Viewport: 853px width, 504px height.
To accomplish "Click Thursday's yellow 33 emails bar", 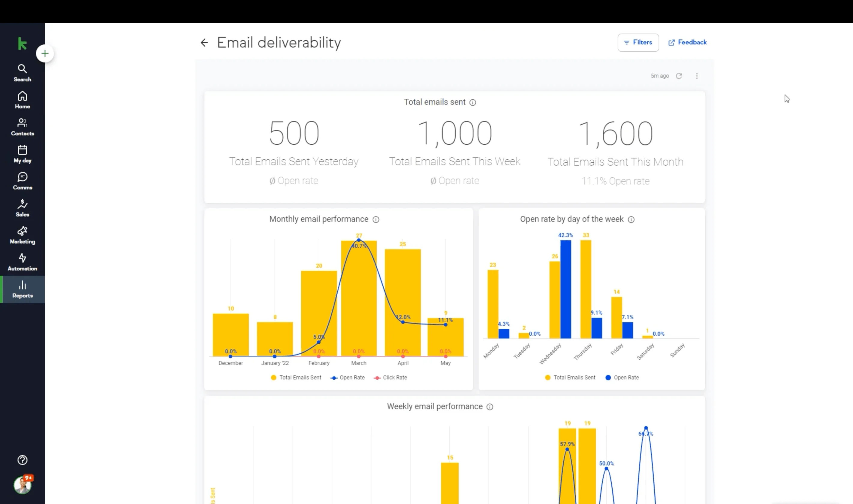I will [586, 289].
